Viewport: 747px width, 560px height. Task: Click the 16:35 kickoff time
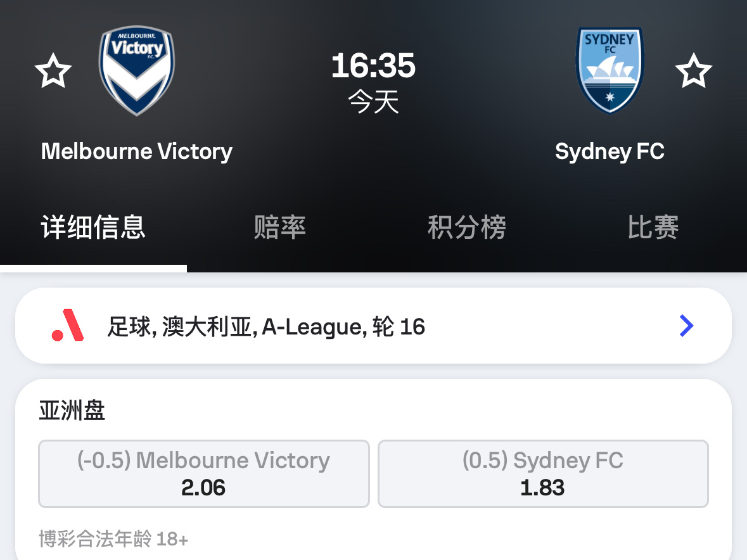374,66
